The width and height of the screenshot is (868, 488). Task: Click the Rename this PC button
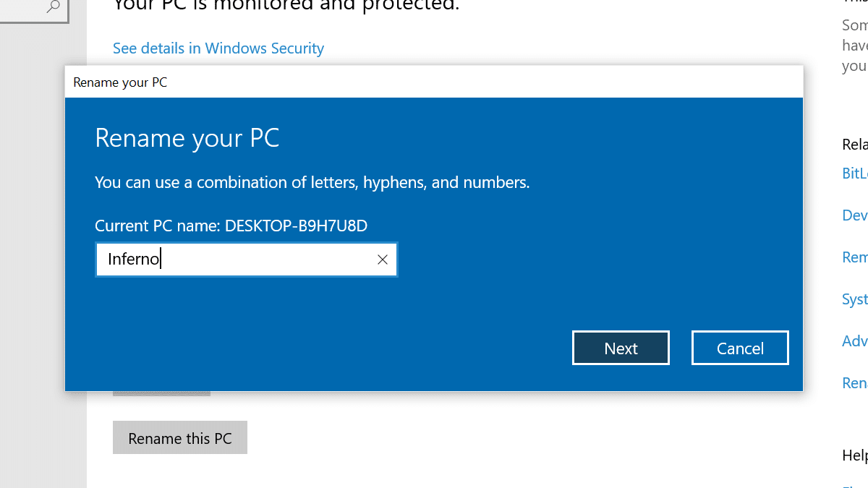(x=180, y=438)
